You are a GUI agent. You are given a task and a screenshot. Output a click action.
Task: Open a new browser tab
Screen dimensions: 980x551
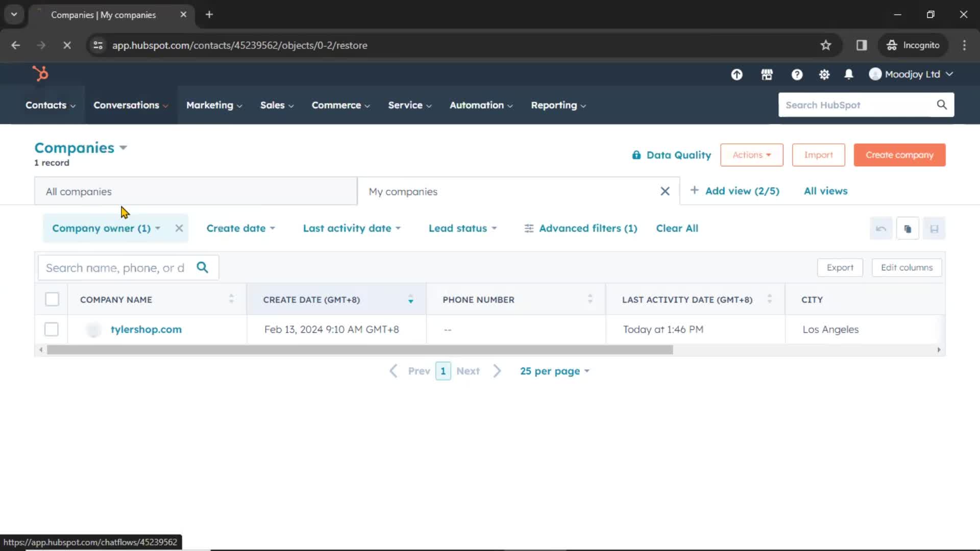(209, 14)
